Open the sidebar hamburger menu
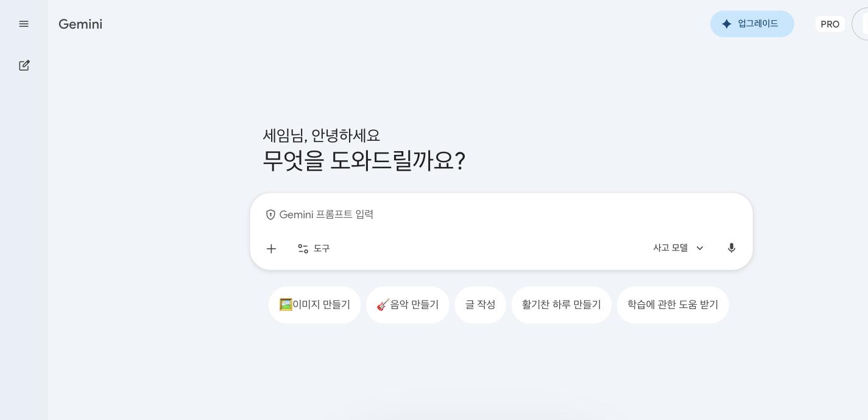The image size is (868, 420). click(x=24, y=24)
